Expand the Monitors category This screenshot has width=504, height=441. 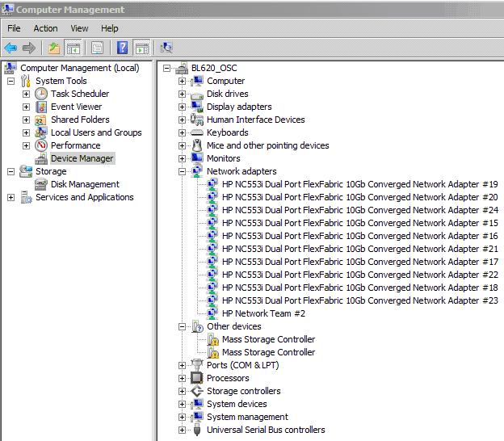click(x=182, y=158)
